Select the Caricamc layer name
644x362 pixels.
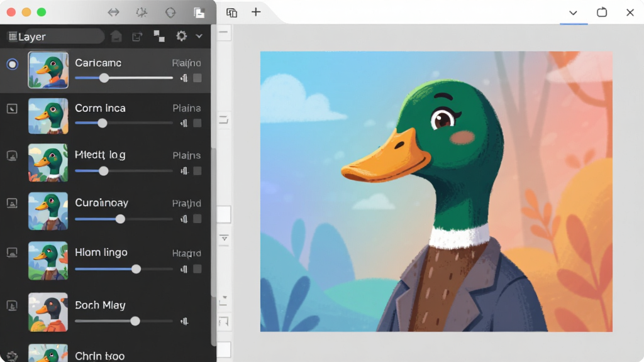coord(98,63)
